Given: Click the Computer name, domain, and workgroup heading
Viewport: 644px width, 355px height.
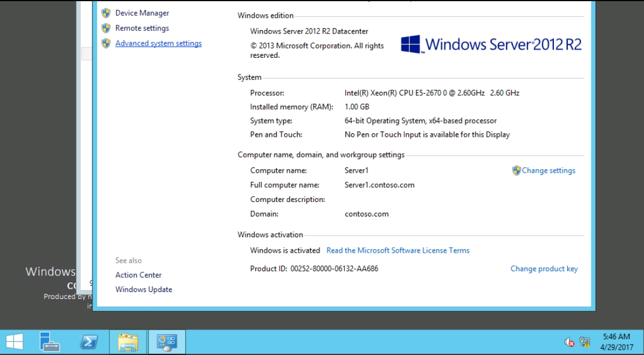Looking at the screenshot, I should tap(321, 155).
